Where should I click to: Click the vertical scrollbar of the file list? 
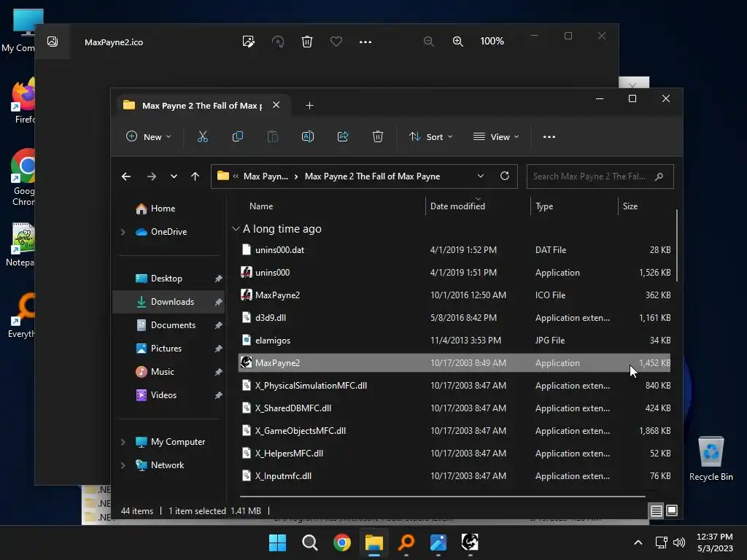[x=676, y=245]
